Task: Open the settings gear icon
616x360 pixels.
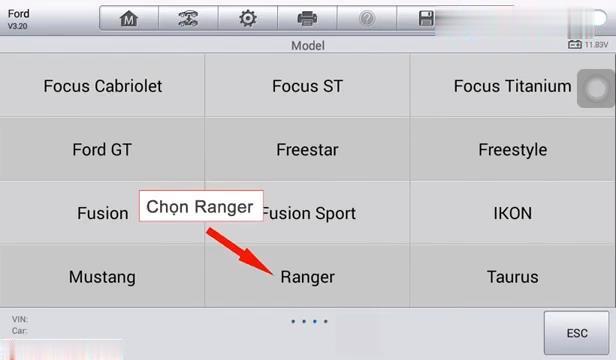Action: 248,18
